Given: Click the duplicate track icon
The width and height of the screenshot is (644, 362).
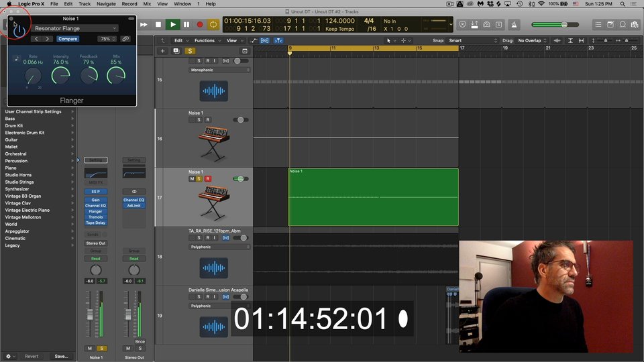Looking at the screenshot, I should coord(176,51).
